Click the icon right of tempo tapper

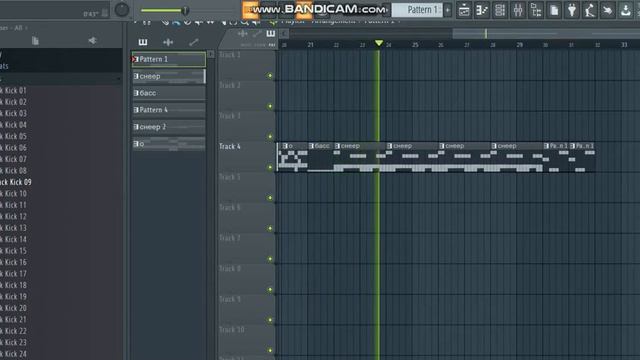tap(608, 10)
